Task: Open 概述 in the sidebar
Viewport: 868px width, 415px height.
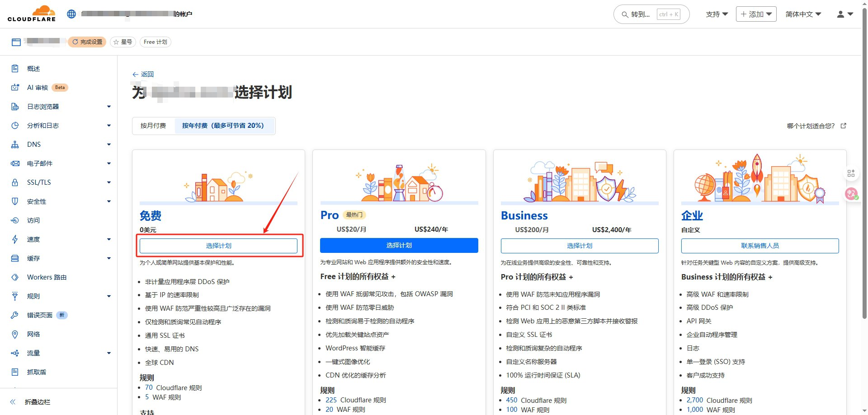Action: point(33,69)
